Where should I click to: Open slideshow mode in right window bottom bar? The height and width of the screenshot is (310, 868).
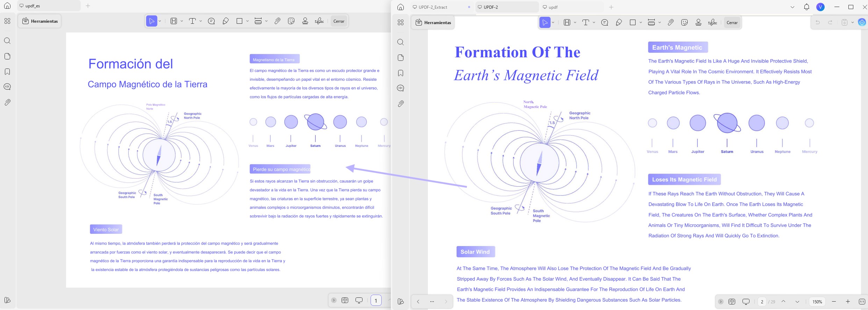pyautogui.click(x=746, y=302)
